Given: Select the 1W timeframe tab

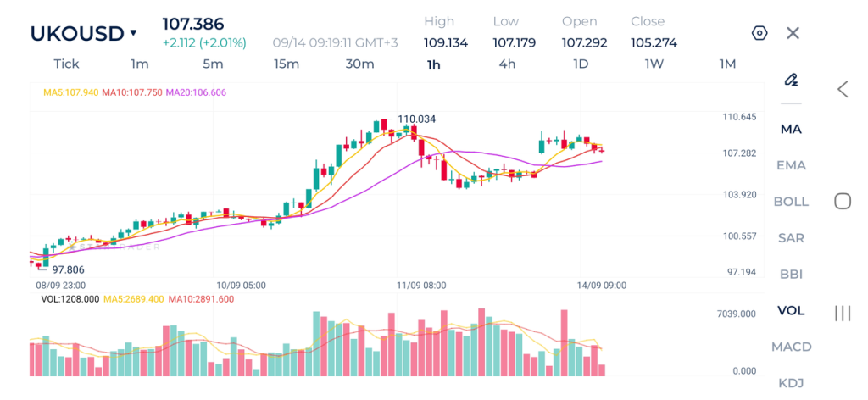Looking at the screenshot, I should [654, 64].
